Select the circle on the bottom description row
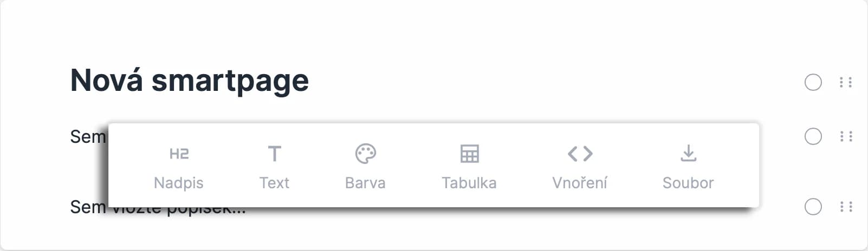868x251 pixels. (813, 207)
